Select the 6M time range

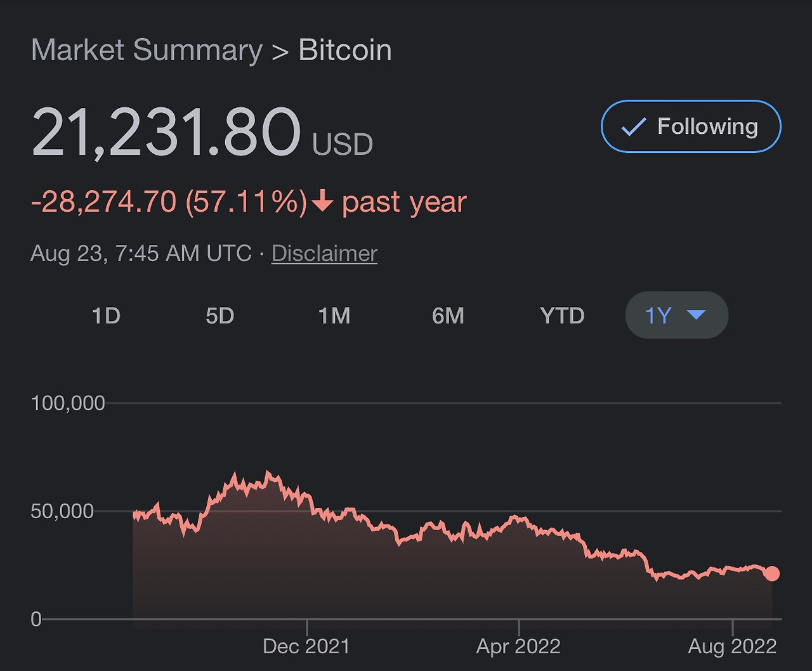click(x=448, y=315)
